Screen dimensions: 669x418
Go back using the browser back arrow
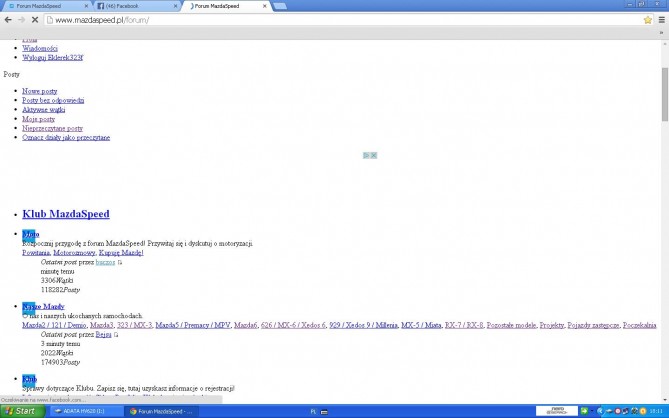coord(8,20)
